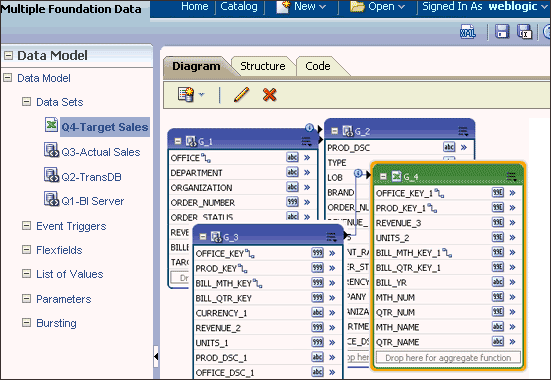
Task: Expand the Bursting node toggle
Action: click(26, 322)
